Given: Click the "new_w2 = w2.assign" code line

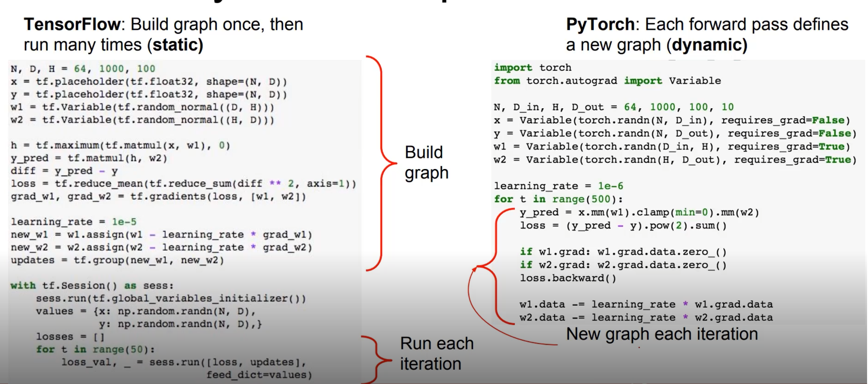Looking at the screenshot, I should 161,248.
